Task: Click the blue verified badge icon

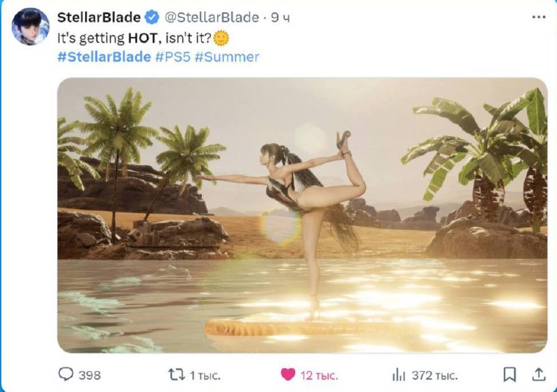Action: point(152,17)
